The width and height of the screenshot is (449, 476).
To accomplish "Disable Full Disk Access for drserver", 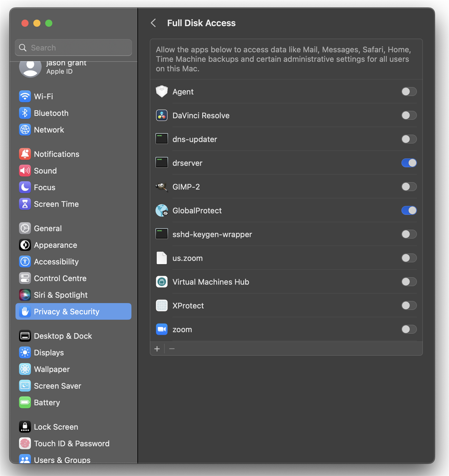I will coord(409,163).
